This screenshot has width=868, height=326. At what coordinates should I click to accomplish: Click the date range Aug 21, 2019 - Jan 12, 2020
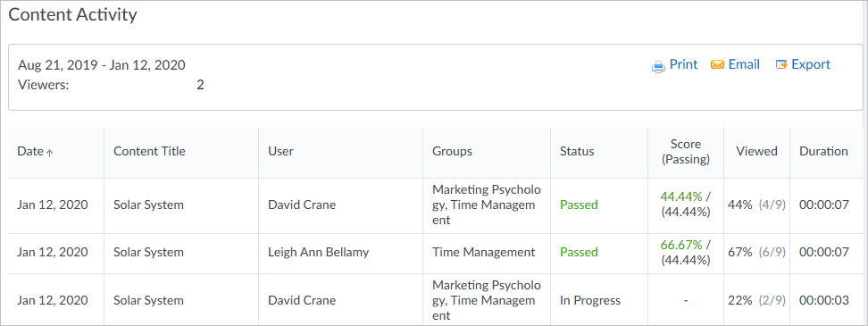point(101,65)
